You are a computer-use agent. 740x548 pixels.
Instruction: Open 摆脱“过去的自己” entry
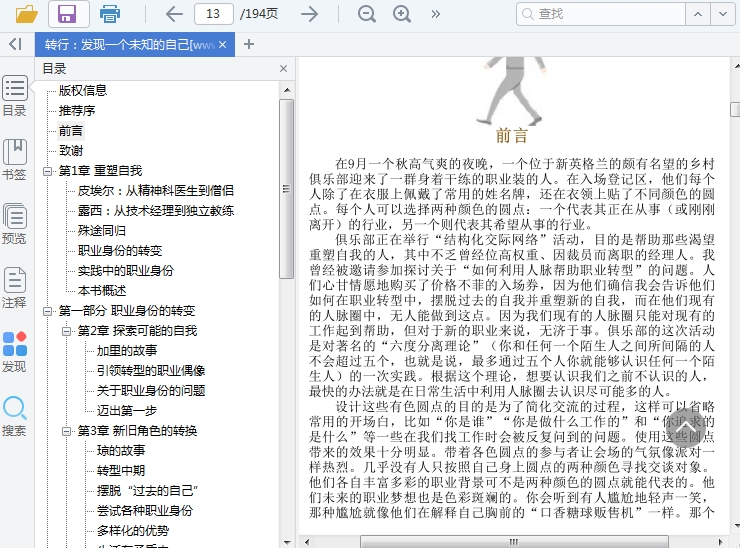(x=147, y=490)
